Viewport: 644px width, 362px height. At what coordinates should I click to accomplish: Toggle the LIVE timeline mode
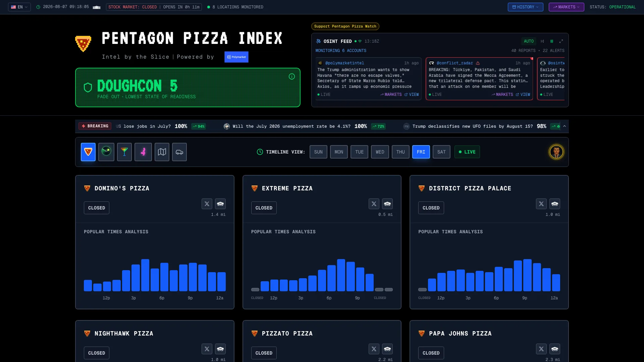467,152
